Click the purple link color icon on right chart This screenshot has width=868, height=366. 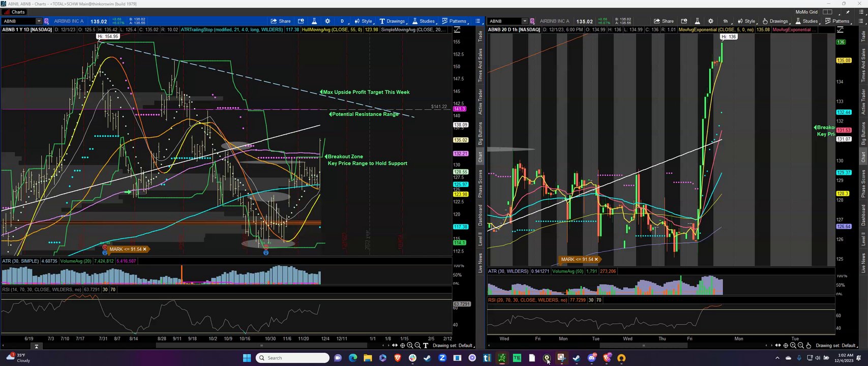point(532,21)
